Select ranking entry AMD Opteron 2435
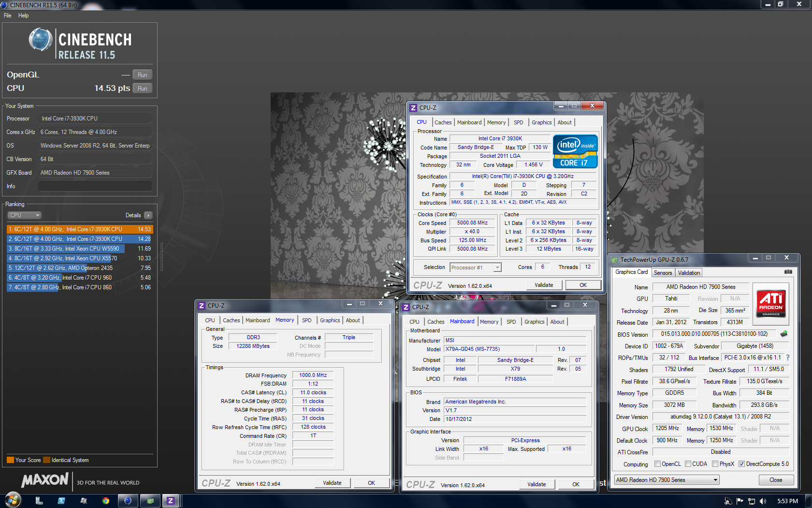Image resolution: width=812 pixels, height=508 pixels. pos(80,268)
